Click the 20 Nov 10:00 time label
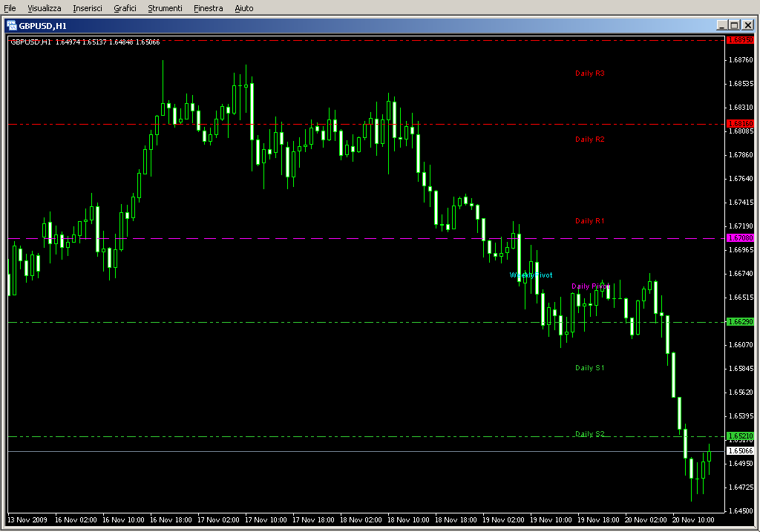 coord(693,520)
